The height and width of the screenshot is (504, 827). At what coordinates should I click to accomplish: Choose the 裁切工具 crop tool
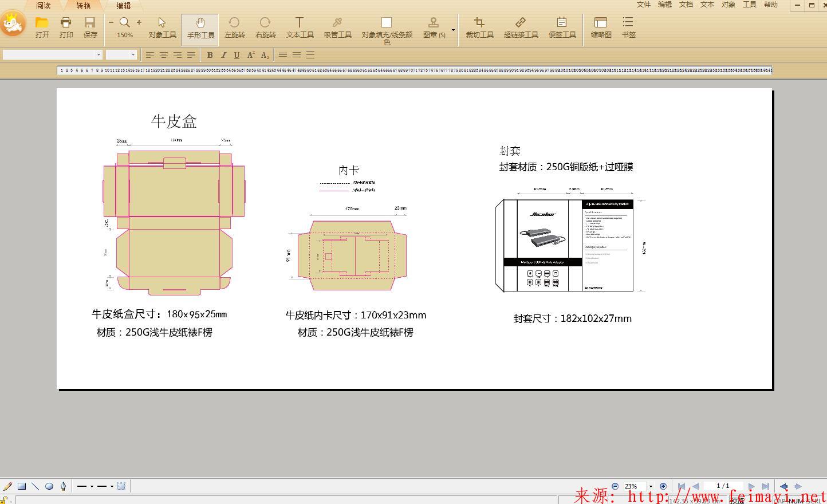(479, 27)
